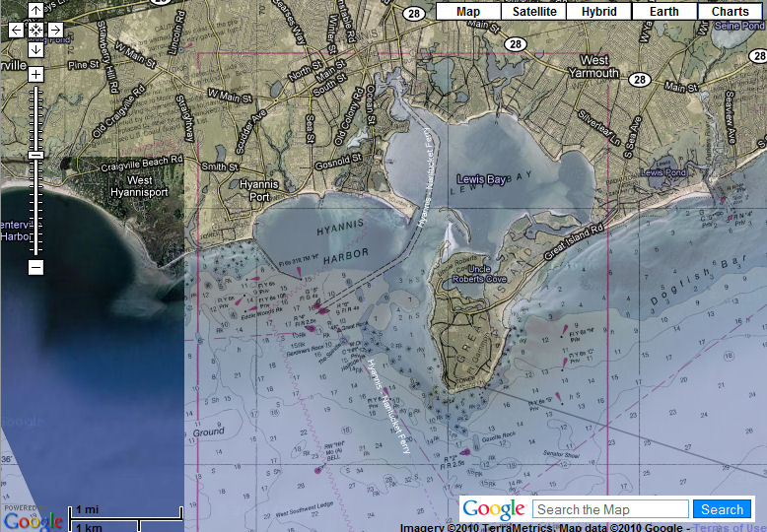Click the Hyannis Port label
Image resolution: width=767 pixels, height=532 pixels.
258,191
